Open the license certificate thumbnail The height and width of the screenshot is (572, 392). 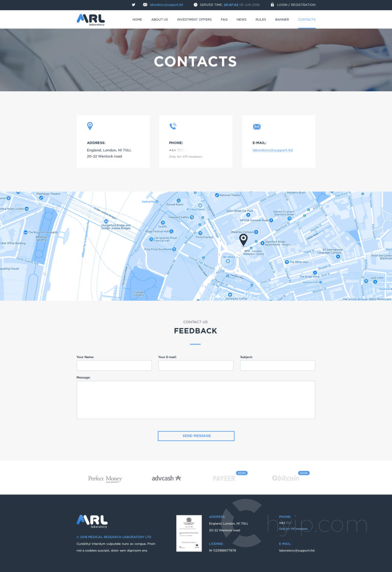189,533
